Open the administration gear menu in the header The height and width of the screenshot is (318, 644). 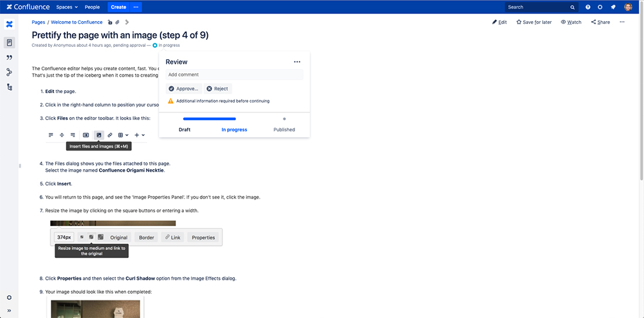pyautogui.click(x=600, y=7)
